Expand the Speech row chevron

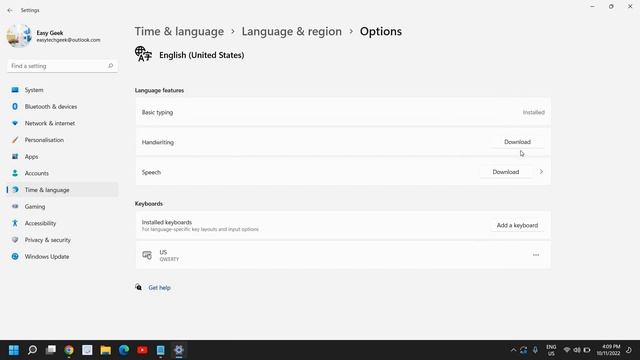(x=541, y=172)
